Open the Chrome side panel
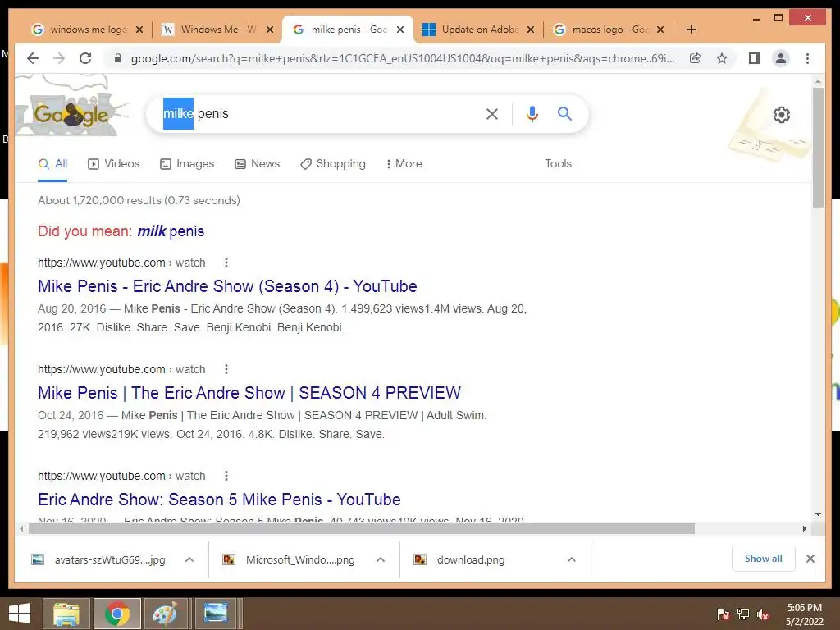Screen dimensions: 840x630 point(755,58)
